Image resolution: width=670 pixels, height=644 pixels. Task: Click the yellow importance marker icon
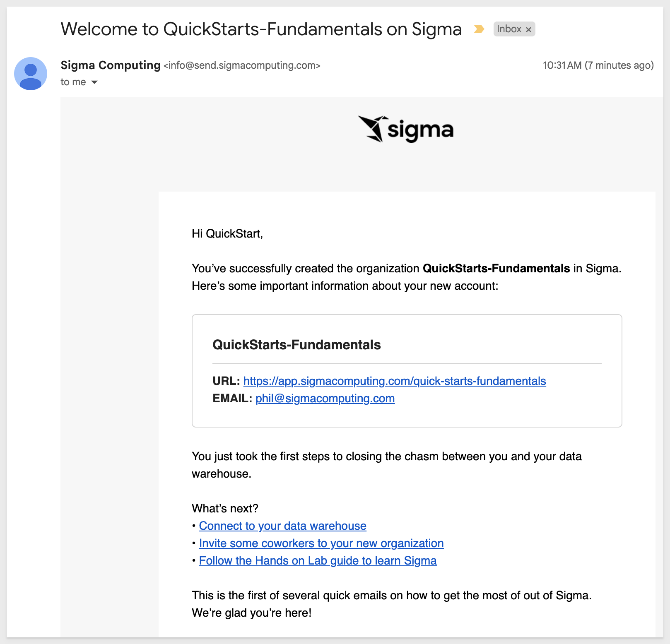point(479,29)
